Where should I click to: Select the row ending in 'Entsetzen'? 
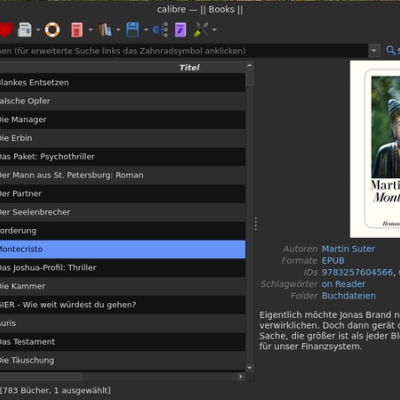point(123,82)
